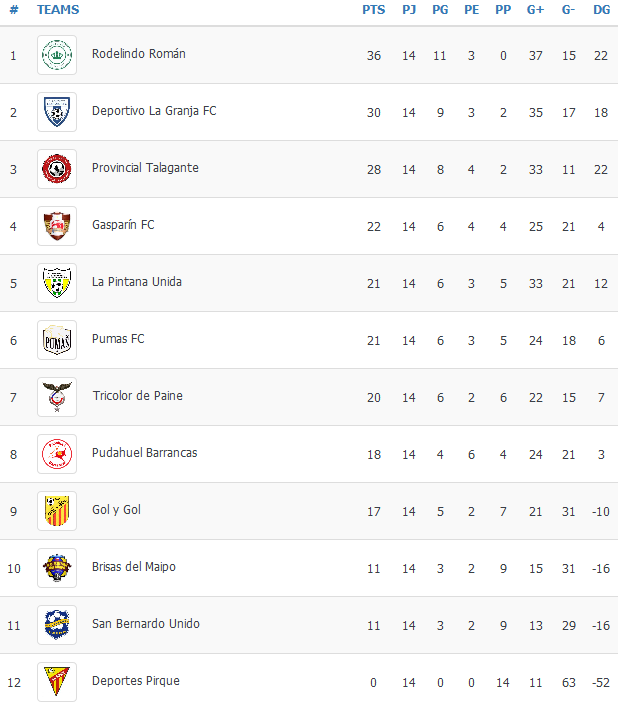Open the Rodelindo Román team name link
Image resolution: width=621 pixels, height=707 pixels.
click(139, 54)
